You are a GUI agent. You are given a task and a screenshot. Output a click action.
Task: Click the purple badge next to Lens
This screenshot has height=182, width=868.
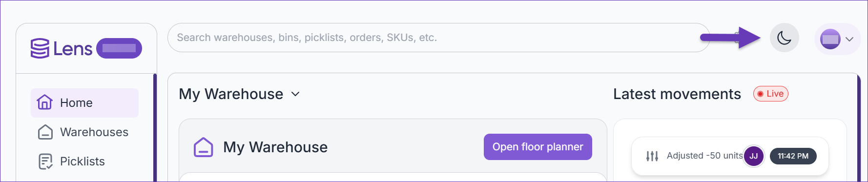(x=119, y=48)
